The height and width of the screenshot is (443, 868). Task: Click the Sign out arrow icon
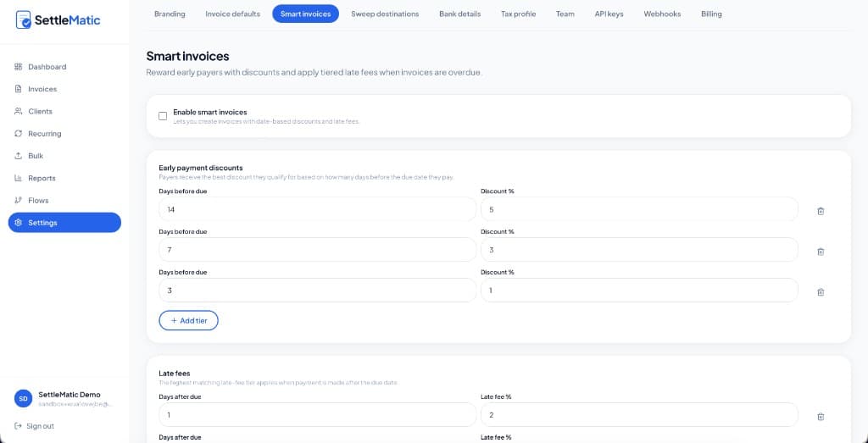coord(18,426)
